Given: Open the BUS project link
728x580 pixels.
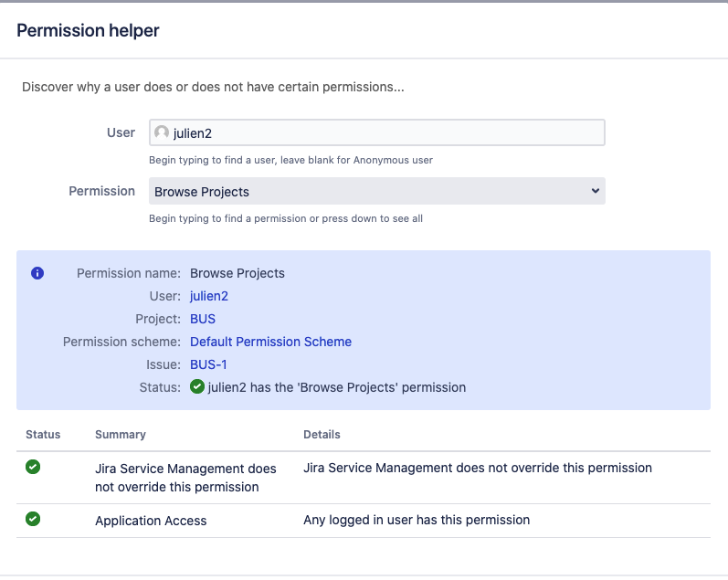Looking at the screenshot, I should click(x=203, y=319).
